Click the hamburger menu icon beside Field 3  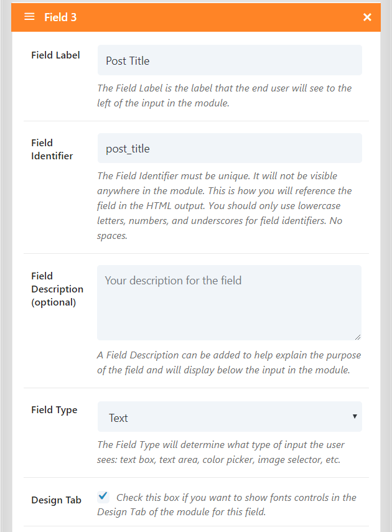pyautogui.click(x=29, y=17)
